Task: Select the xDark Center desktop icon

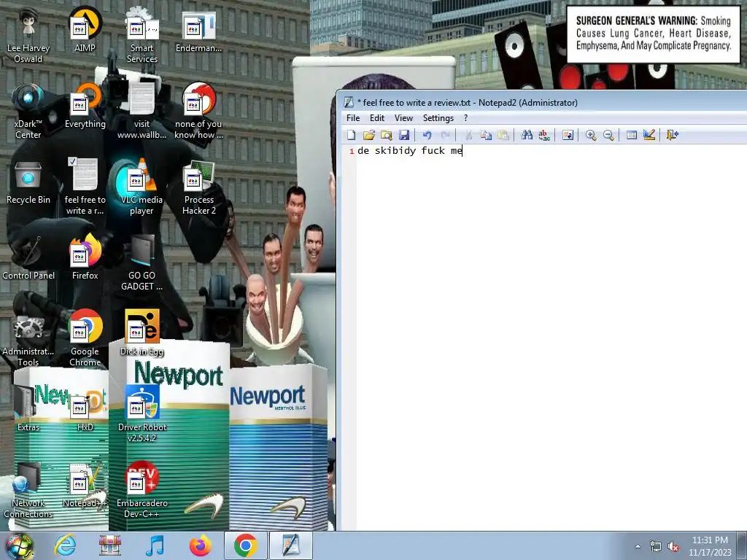Action: [28, 111]
